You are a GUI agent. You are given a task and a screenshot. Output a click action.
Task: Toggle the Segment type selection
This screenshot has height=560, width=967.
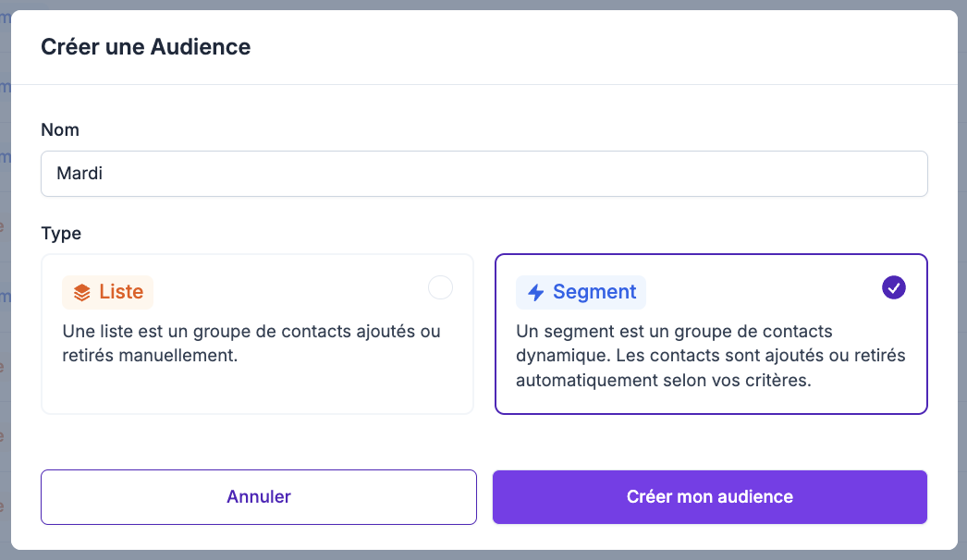pos(711,335)
